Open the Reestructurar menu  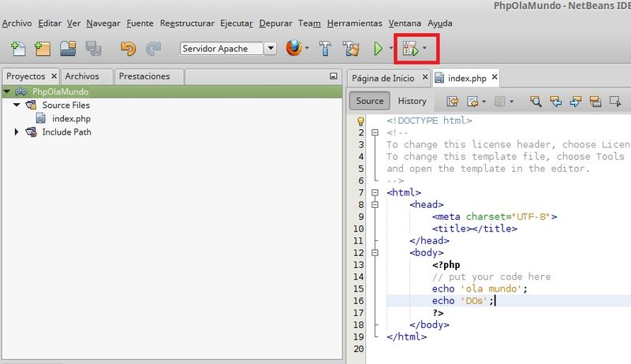click(187, 24)
